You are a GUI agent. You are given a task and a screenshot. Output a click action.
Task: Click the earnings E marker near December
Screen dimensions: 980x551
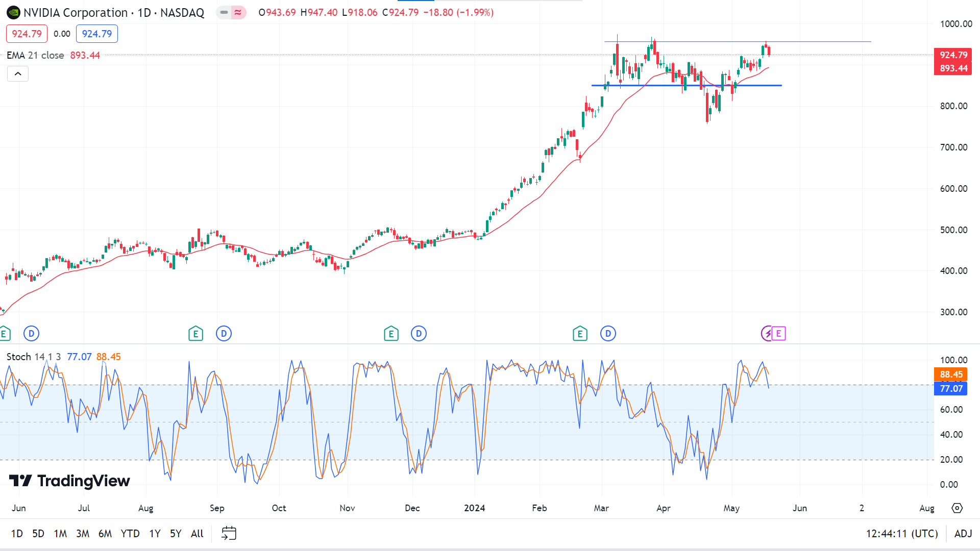[391, 334]
